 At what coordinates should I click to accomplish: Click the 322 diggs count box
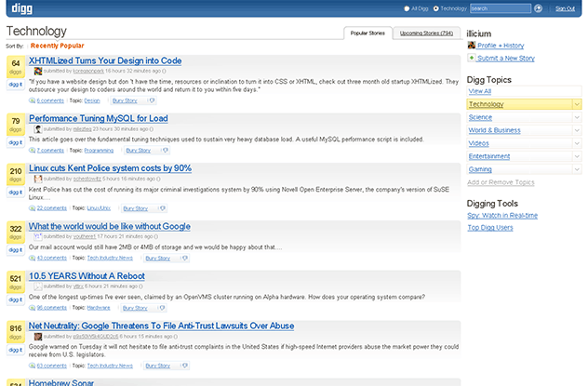tap(16, 232)
